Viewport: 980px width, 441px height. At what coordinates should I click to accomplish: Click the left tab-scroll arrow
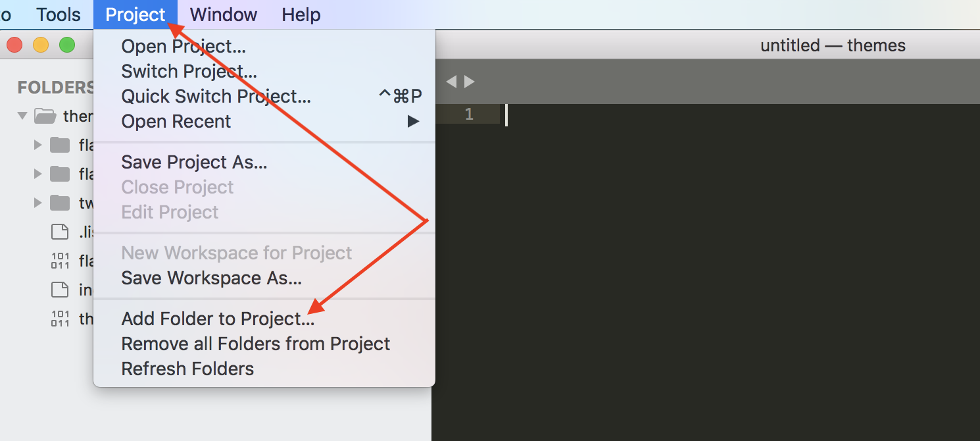tap(451, 82)
